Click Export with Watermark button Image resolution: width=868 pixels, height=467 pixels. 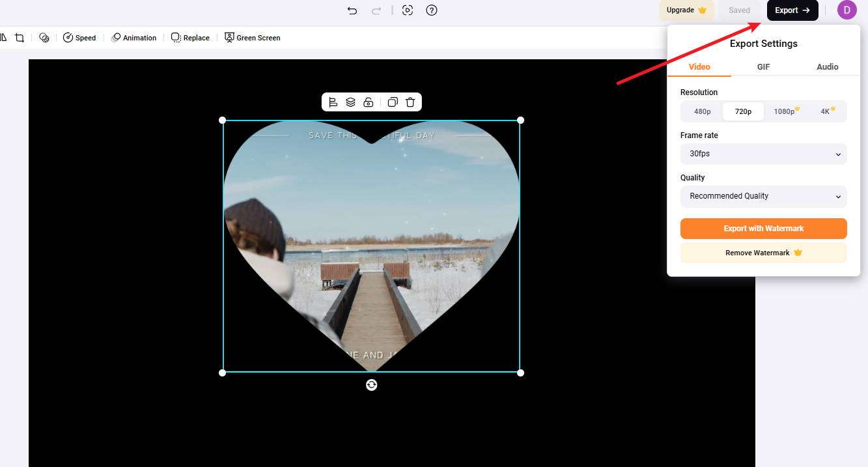coord(764,229)
